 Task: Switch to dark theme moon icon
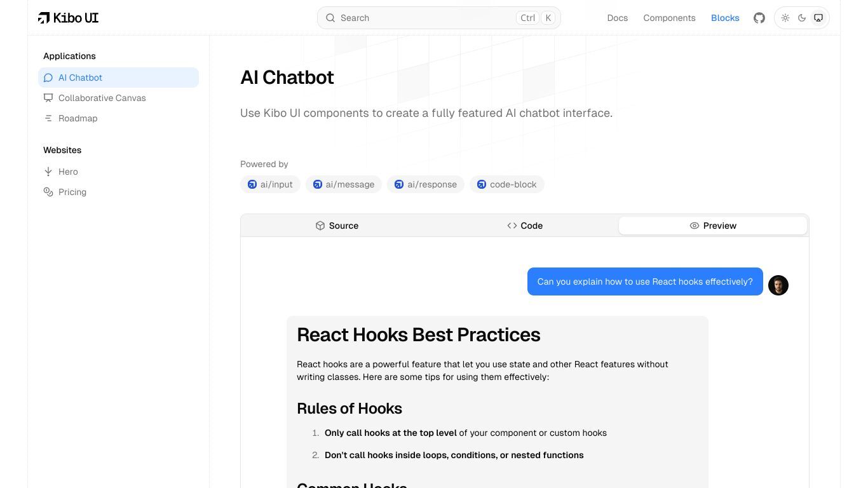(x=802, y=18)
